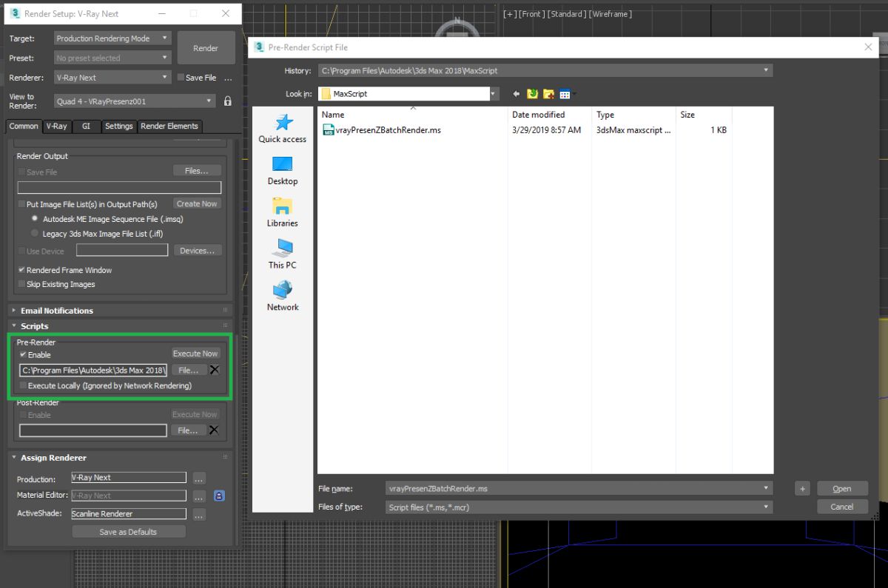Click the plus button beside Open

point(802,489)
